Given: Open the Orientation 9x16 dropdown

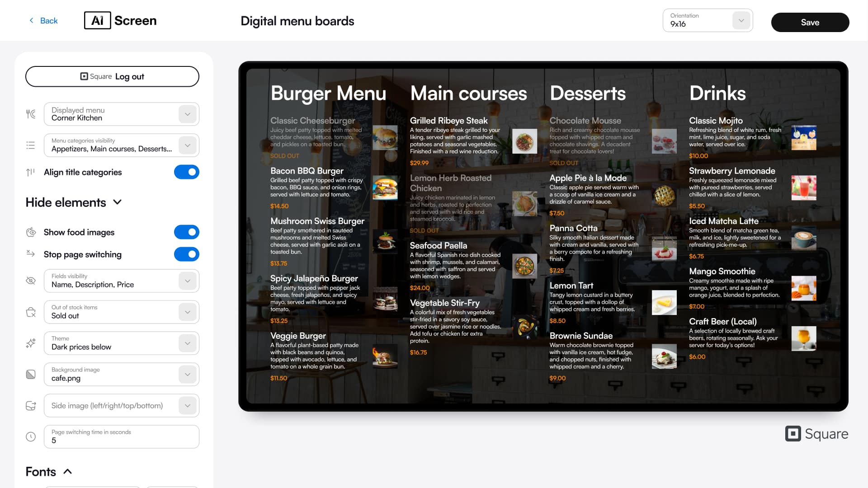Looking at the screenshot, I should (741, 20).
